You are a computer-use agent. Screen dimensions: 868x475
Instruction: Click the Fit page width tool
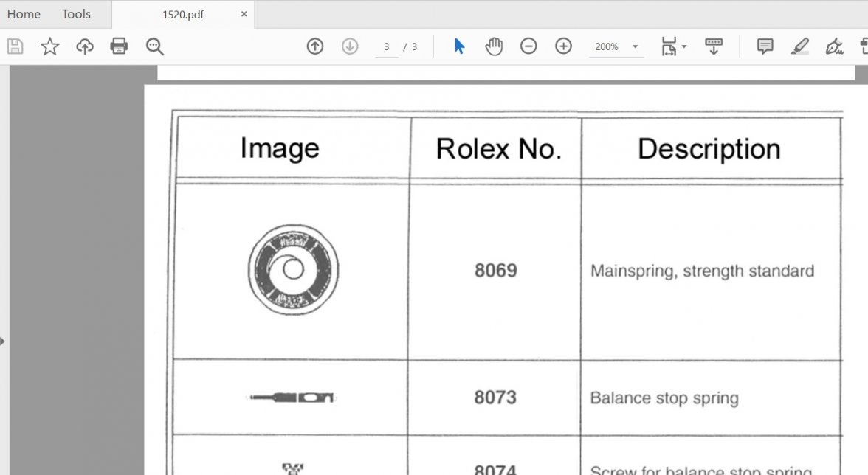[669, 46]
